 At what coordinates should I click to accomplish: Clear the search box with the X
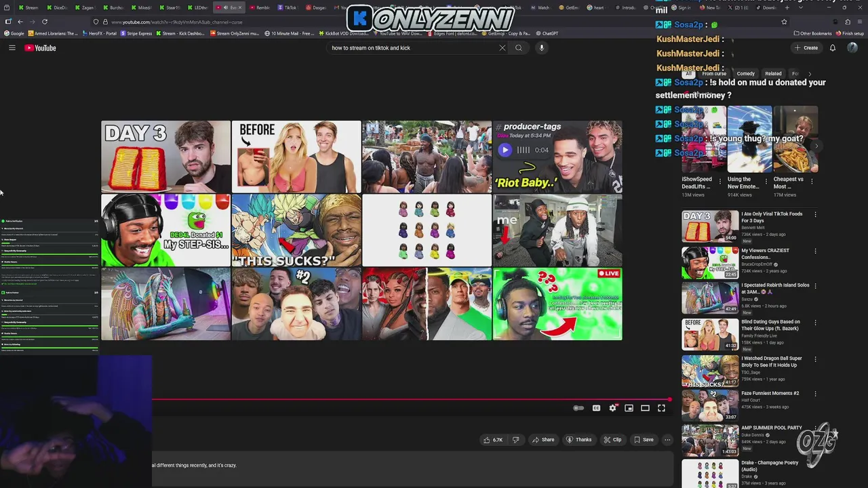[x=502, y=48]
